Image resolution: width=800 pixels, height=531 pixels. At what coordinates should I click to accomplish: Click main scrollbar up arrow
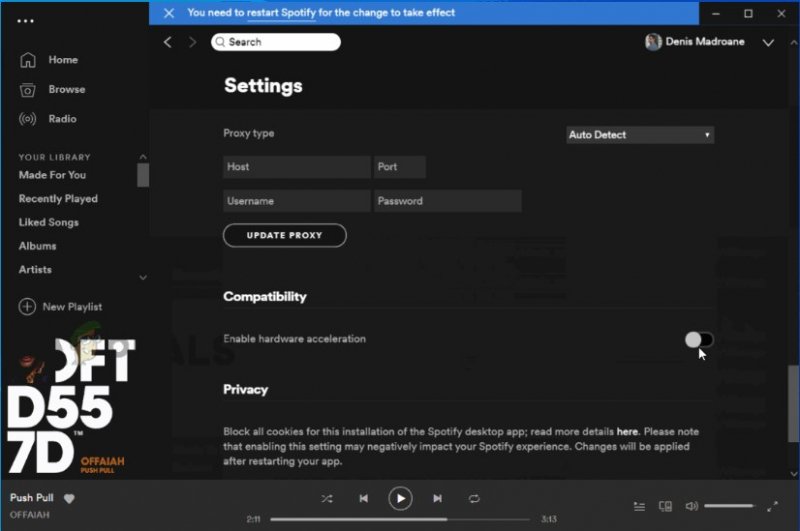point(793,43)
